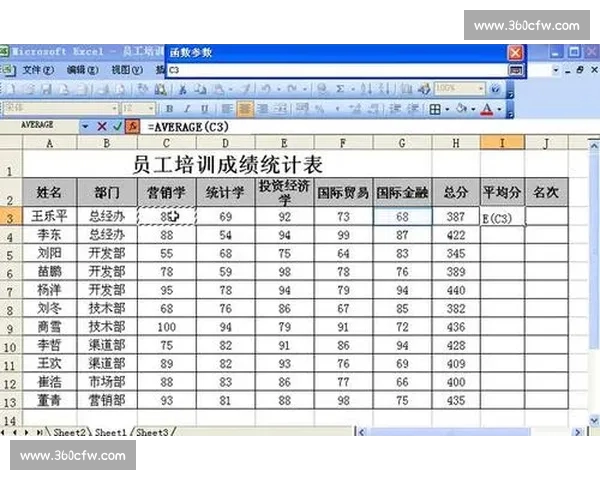The height and width of the screenshot is (480, 600).
Task: Open the font name combo box
Action: (x=61, y=108)
